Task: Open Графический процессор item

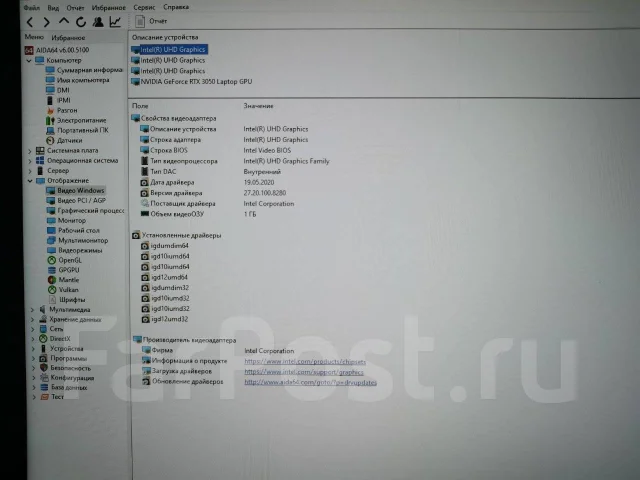Action: coord(85,211)
